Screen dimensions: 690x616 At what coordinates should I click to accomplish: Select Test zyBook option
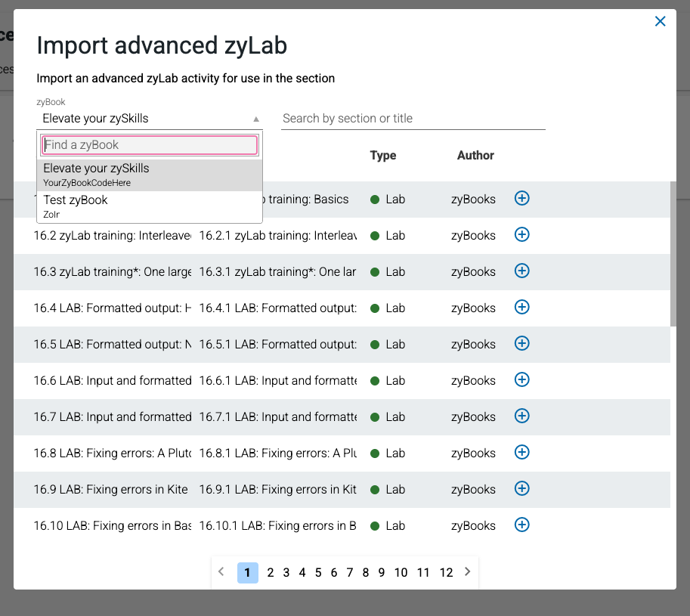pyautogui.click(x=150, y=206)
